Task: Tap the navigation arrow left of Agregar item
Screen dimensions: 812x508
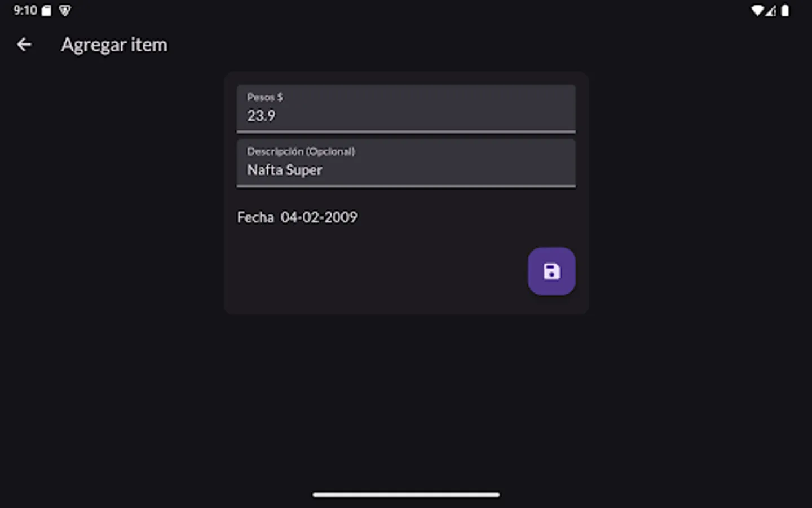Action: (24, 45)
